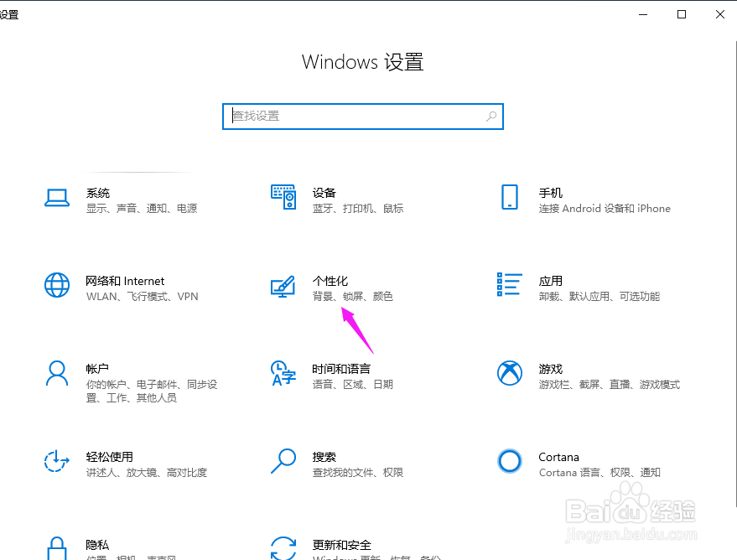Open the Privacy lock icon
Screen dimensions: 737x560
pos(57,548)
